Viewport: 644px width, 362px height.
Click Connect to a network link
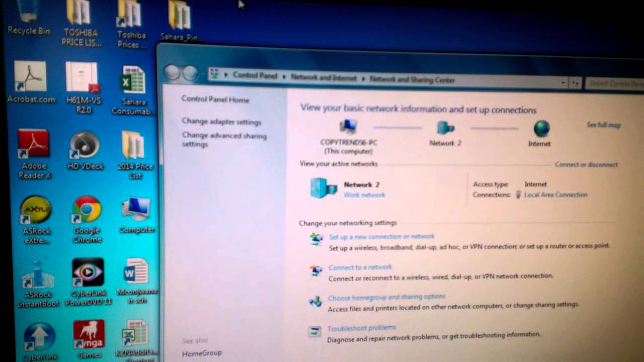360,267
